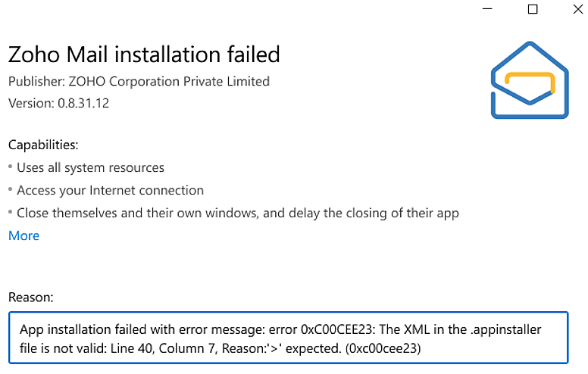The height and width of the screenshot is (374, 588).
Task: Click the "Reason:" label
Action: click(x=31, y=298)
